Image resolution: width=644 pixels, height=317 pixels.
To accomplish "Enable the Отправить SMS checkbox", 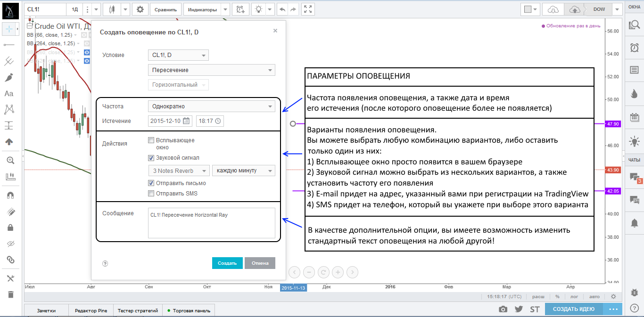I will click(151, 193).
